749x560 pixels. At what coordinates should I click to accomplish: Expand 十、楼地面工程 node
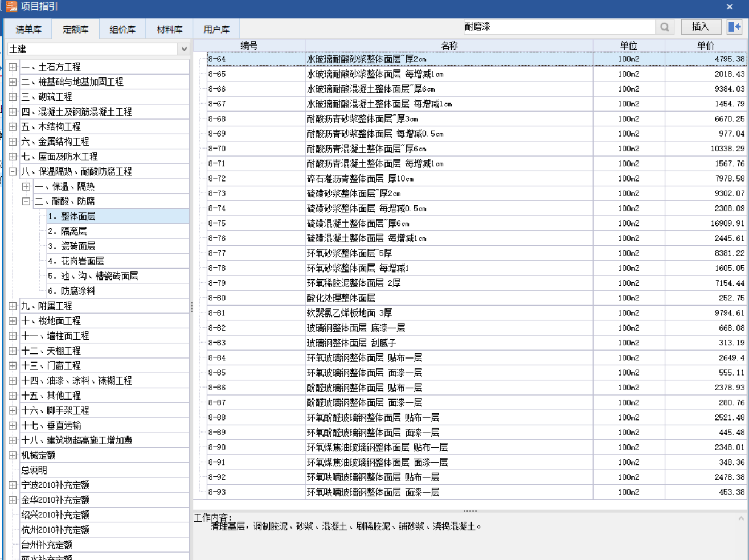13,320
